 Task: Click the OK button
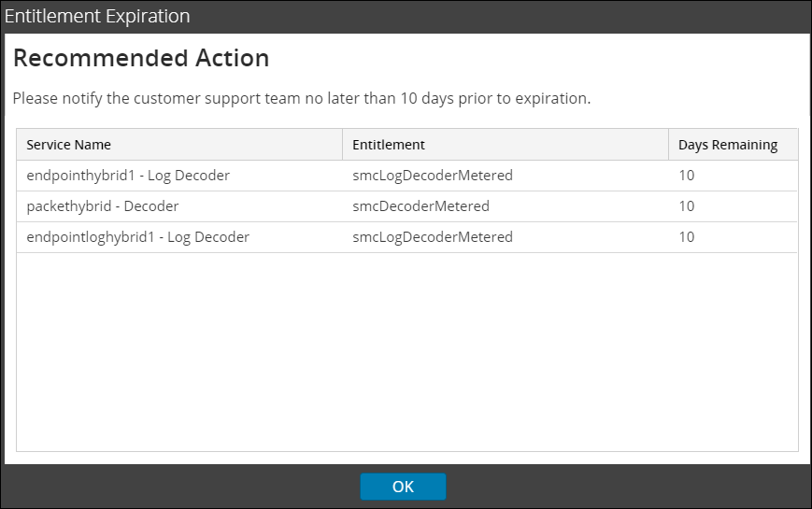coord(403,486)
